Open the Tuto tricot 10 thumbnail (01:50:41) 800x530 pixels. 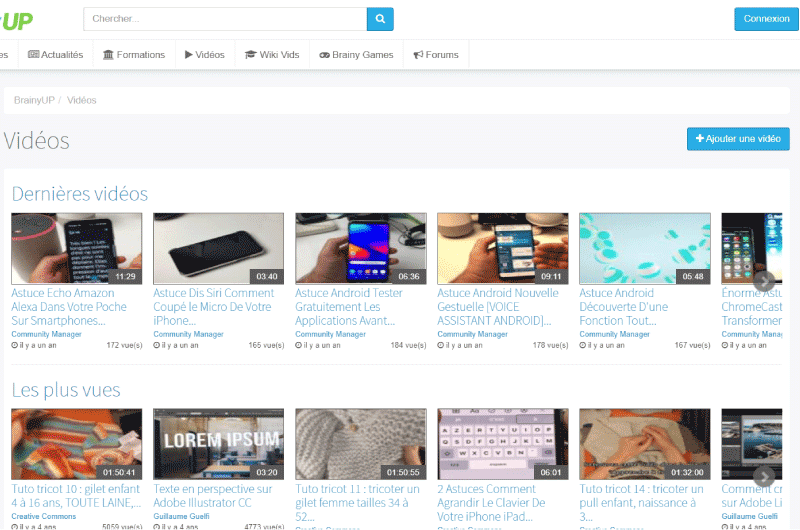pyautogui.click(x=77, y=444)
